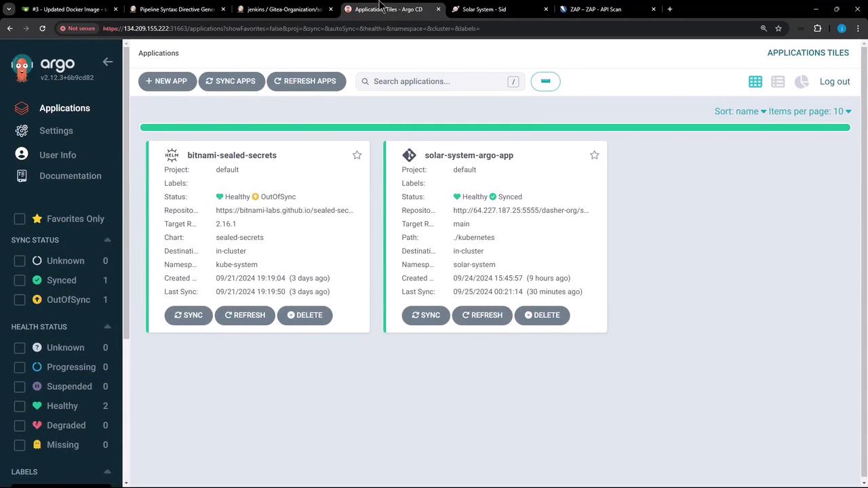Switch to the Solar System browser tab

coord(500,9)
